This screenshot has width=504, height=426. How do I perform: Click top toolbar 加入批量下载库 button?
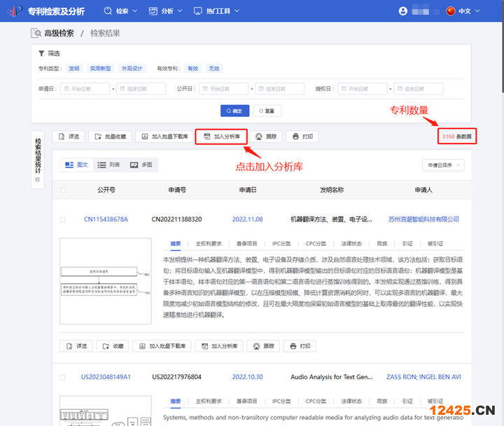click(164, 137)
